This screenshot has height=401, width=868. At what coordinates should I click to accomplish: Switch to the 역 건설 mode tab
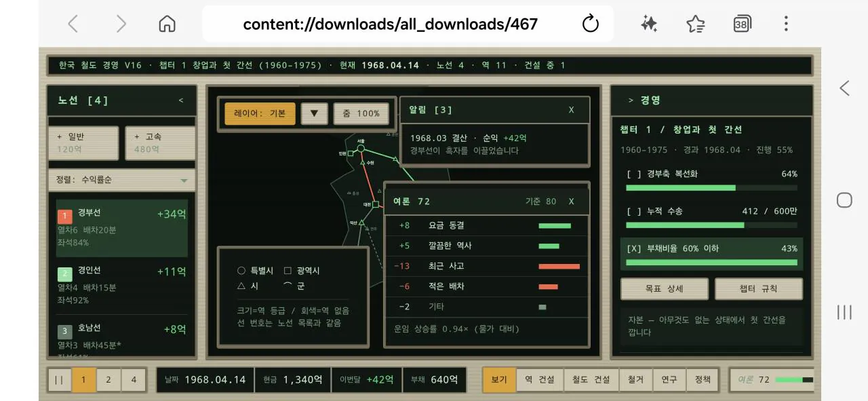[x=540, y=379]
